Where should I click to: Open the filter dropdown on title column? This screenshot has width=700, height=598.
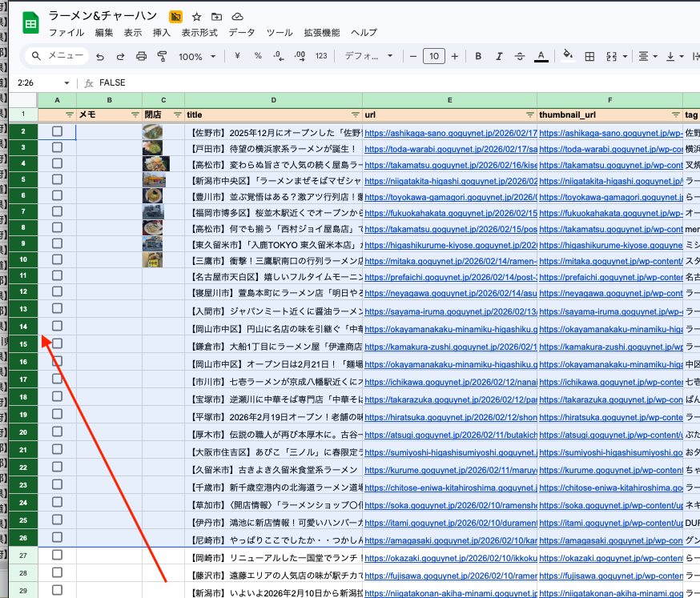coord(356,114)
